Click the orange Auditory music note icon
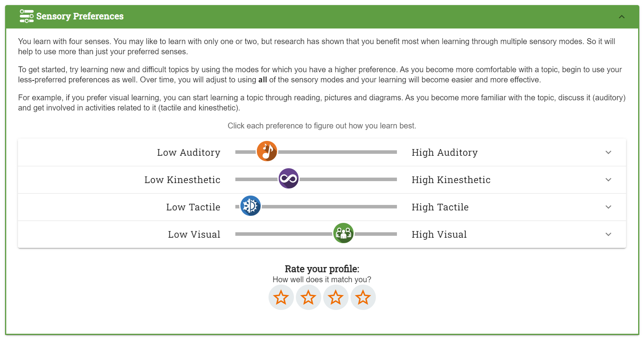The height and width of the screenshot is (340, 644). (x=267, y=151)
